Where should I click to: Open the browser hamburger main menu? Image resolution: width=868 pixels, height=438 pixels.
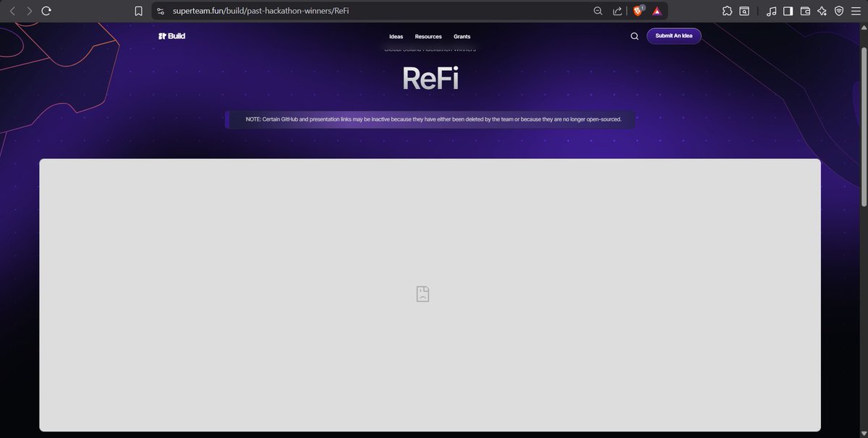pyautogui.click(x=856, y=11)
